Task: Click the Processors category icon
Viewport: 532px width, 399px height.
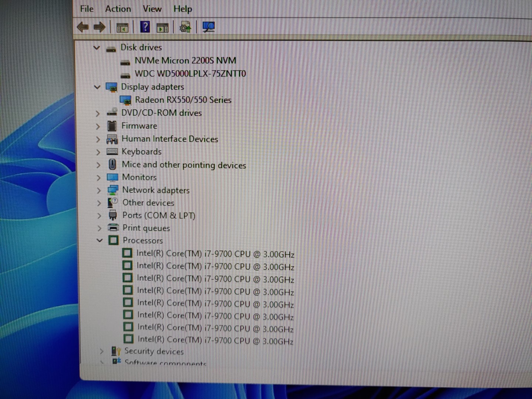Action: pos(113,240)
